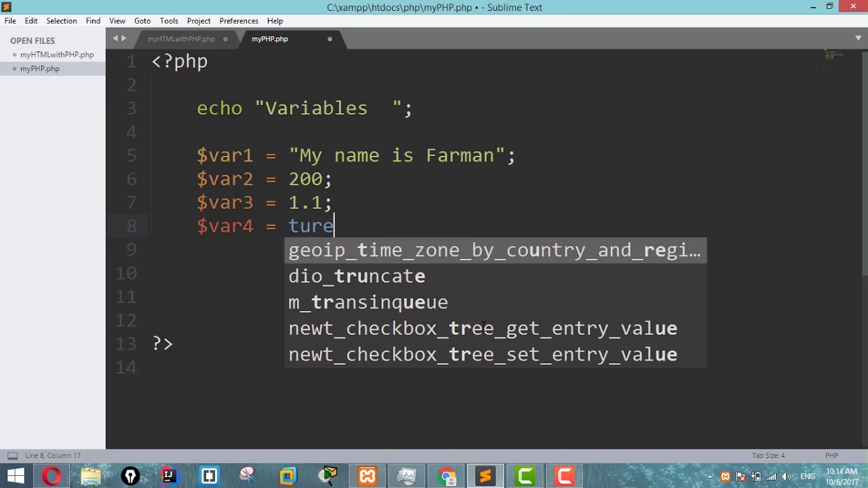Open the Preferences menu
This screenshot has width=868, height=488.
click(239, 20)
